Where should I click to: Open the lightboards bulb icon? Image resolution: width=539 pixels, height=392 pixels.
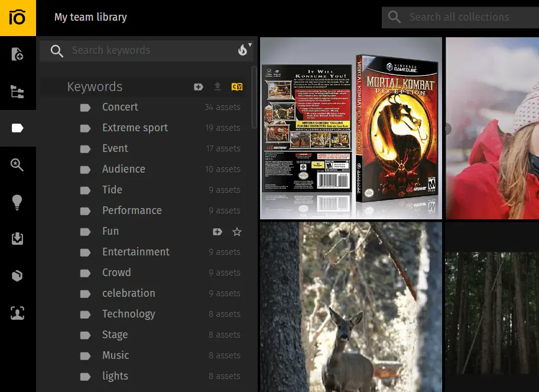click(18, 202)
